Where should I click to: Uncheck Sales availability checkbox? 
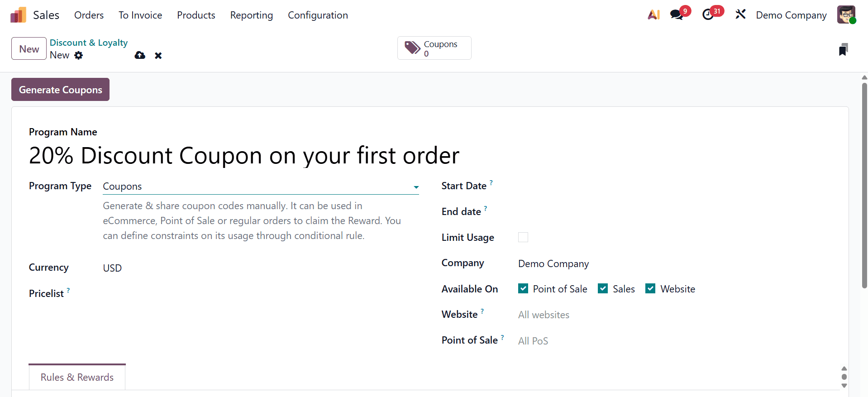tap(603, 289)
